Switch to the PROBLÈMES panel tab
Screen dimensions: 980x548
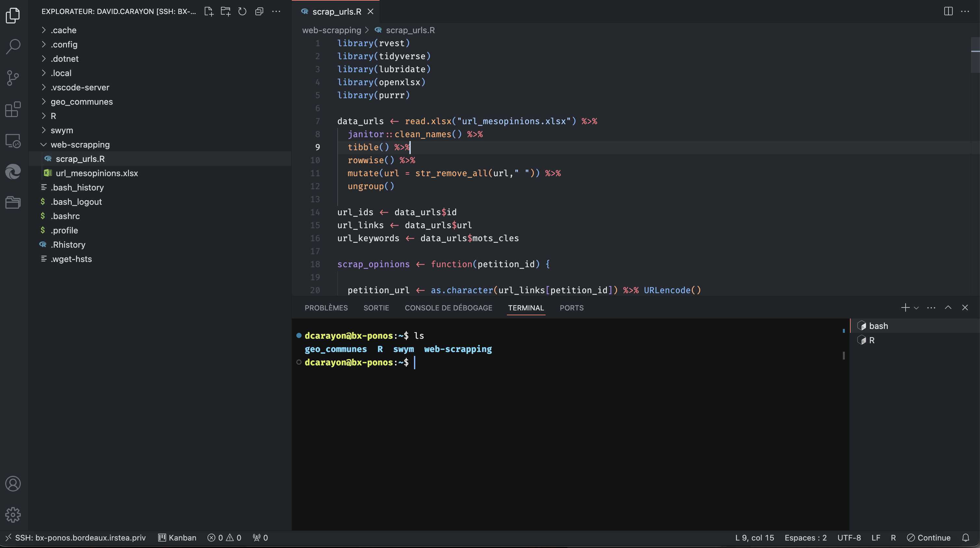[x=326, y=308]
